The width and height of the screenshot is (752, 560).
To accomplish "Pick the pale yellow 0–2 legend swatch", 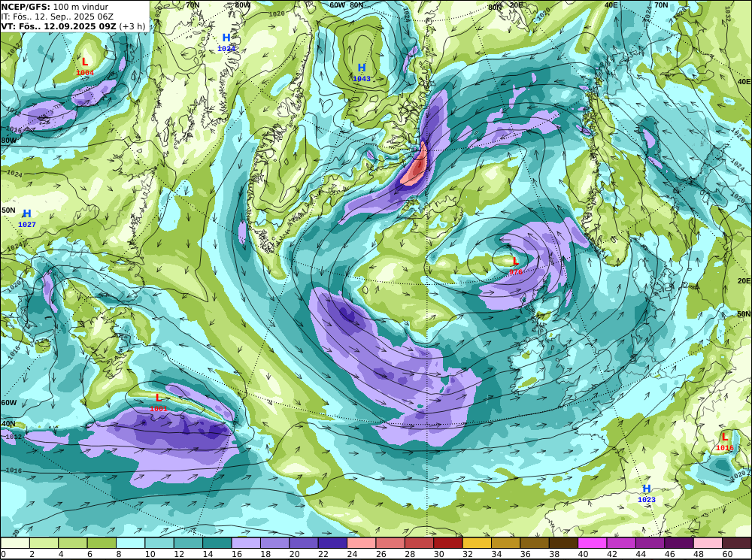I will click(15, 543).
